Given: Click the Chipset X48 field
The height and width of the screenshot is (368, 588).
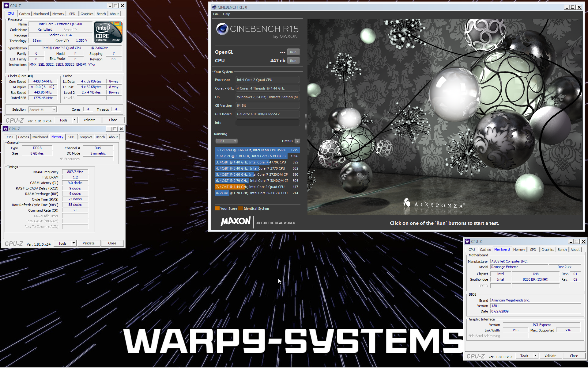Looking at the screenshot, I should click(x=536, y=274).
